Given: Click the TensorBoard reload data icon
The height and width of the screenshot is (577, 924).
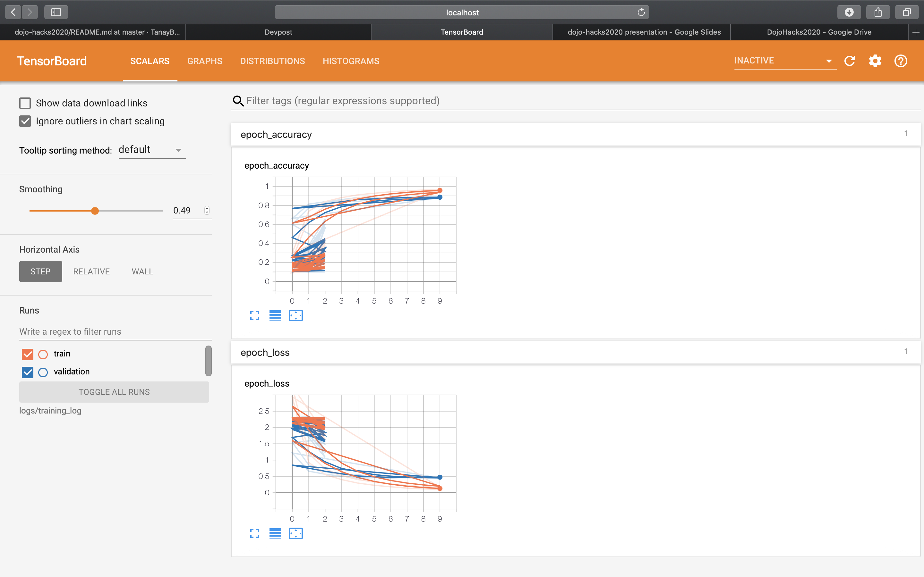Looking at the screenshot, I should pos(849,61).
